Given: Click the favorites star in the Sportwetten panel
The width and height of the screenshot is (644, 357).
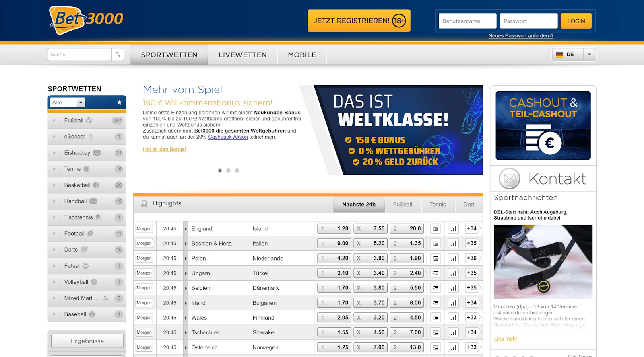Looking at the screenshot, I should (x=119, y=103).
